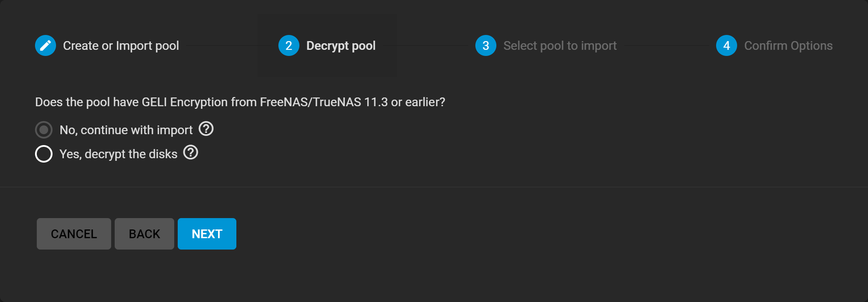Go to the Create or Import pool step
The height and width of the screenshot is (302, 868).
(121, 45)
